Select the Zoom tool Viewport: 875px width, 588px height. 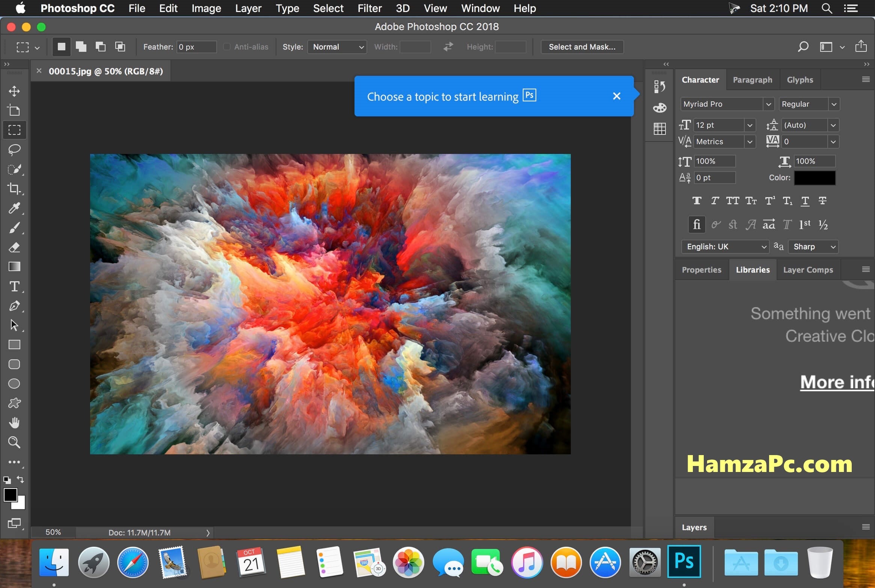pos(14,442)
